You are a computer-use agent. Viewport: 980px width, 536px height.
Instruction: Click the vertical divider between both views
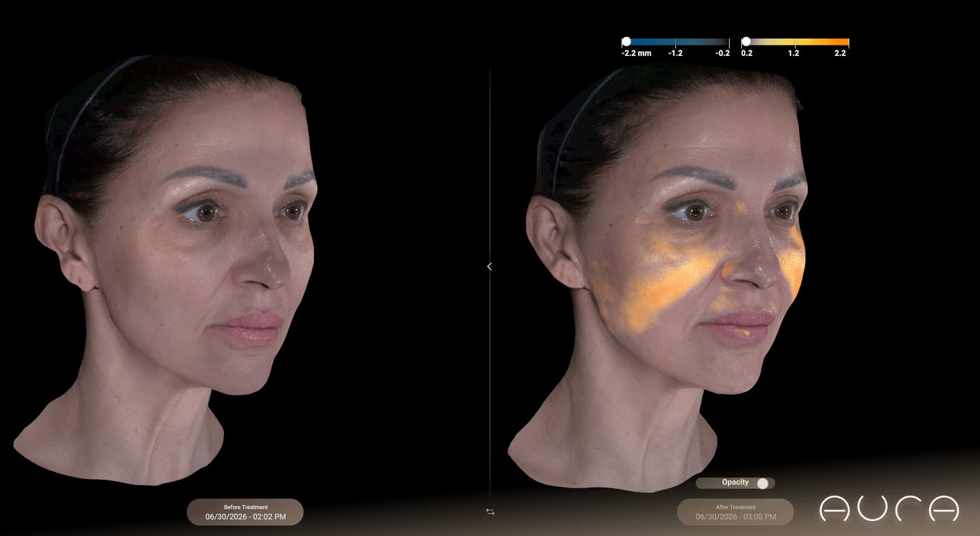pos(490,175)
